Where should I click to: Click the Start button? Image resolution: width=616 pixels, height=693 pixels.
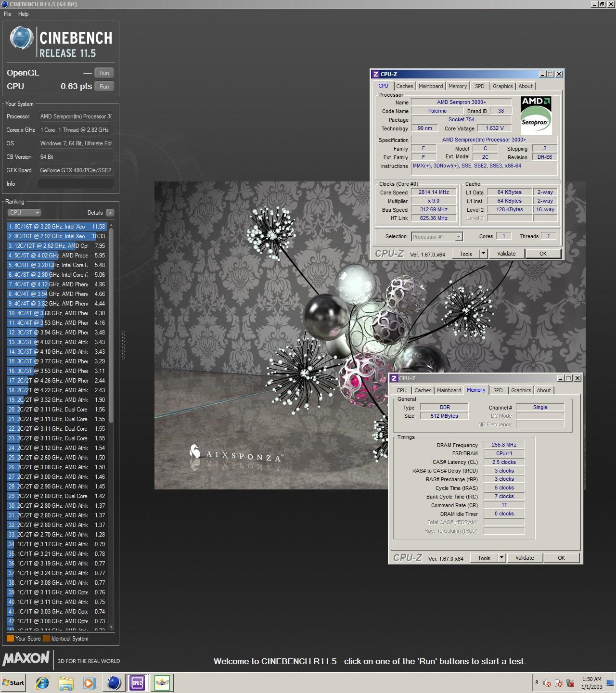coord(13,682)
